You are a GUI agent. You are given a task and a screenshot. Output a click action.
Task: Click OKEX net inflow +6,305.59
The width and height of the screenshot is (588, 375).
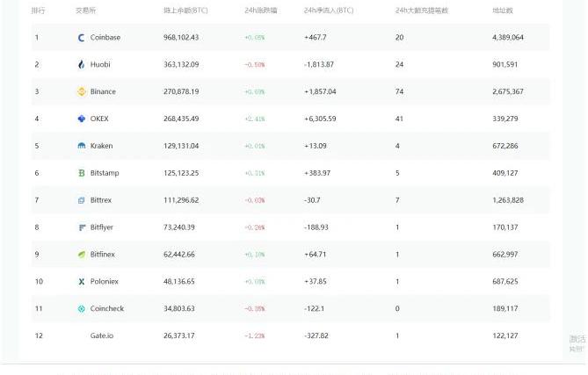pyautogui.click(x=320, y=119)
